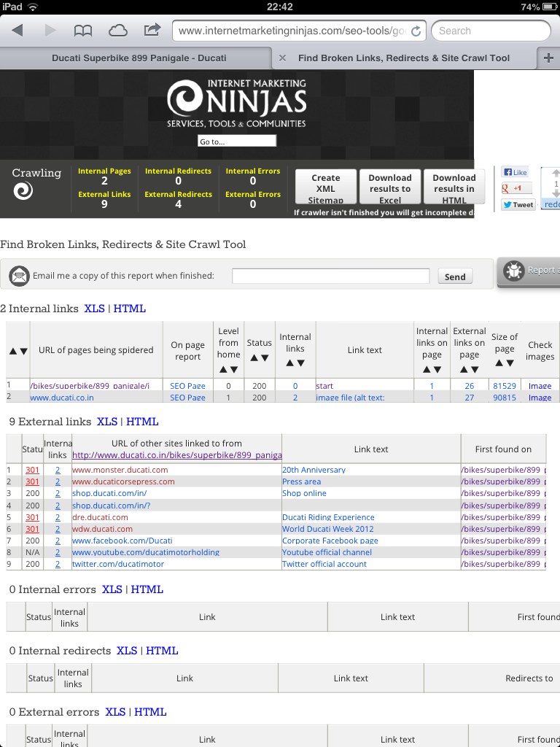
Task: Sort row number column descending arrow
Action: click(23, 351)
